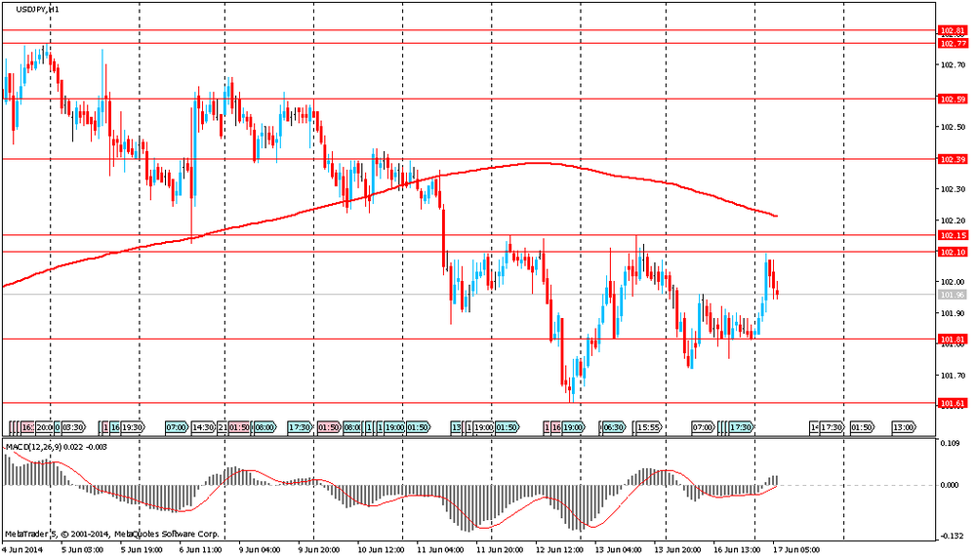Select the 102.81 red price level label

click(953, 30)
